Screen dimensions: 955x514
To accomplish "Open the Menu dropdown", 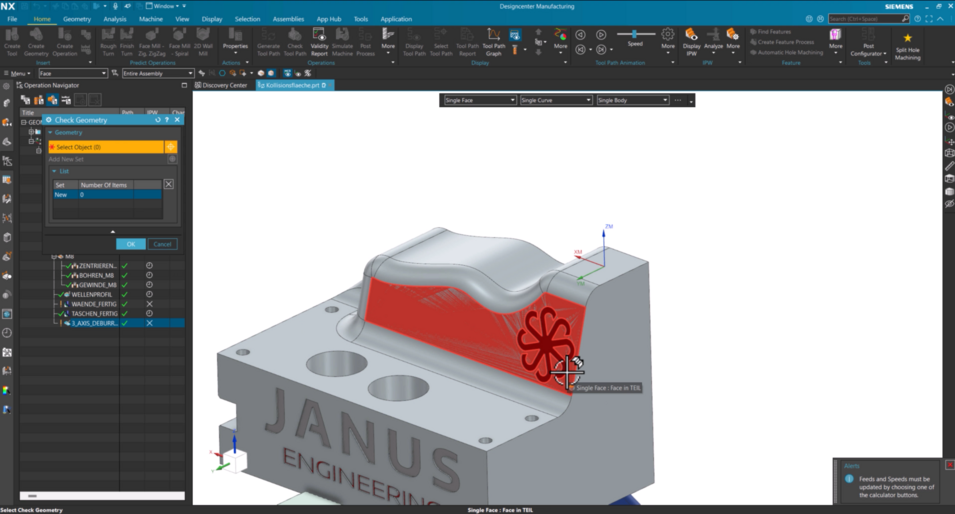I will pos(17,73).
